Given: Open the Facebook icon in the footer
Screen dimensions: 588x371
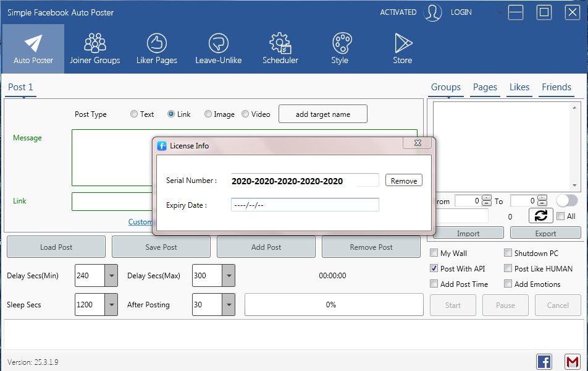Looking at the screenshot, I should point(544,362).
